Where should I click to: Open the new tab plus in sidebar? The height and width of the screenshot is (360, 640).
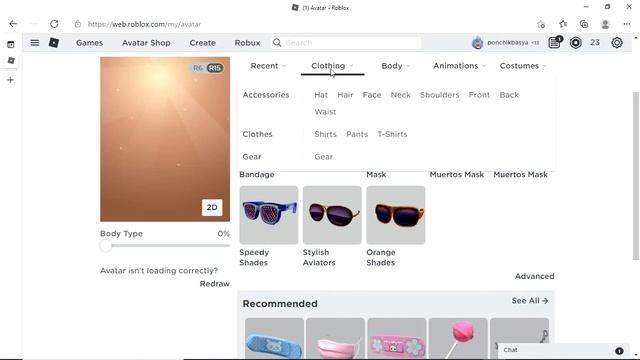(x=11, y=80)
